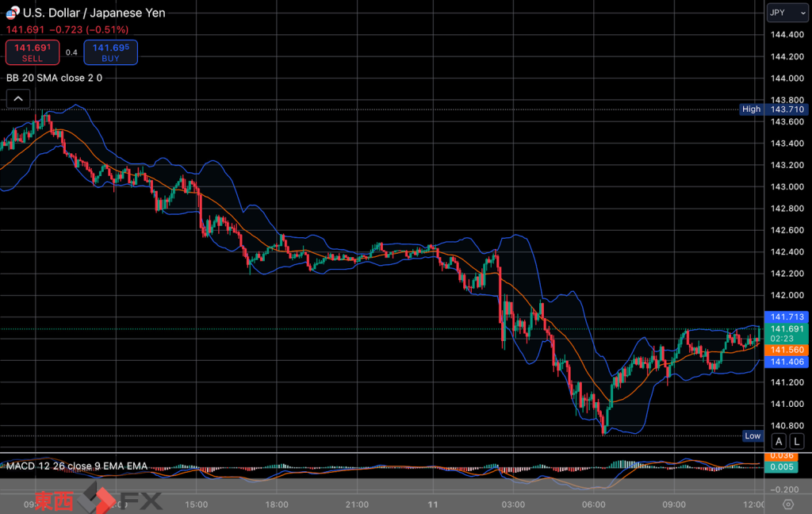
Task: Click the 144.000 level on price scale
Action: (x=783, y=79)
